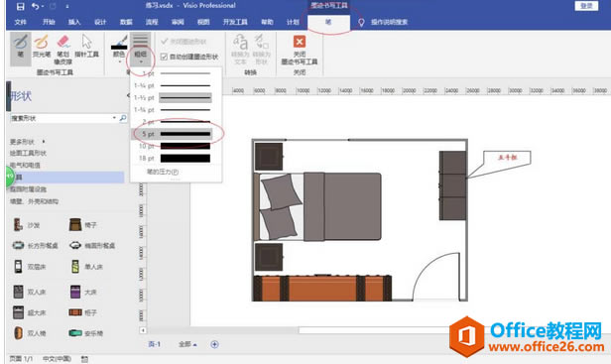
Task: Select the Pointer Tool
Action: (x=86, y=47)
